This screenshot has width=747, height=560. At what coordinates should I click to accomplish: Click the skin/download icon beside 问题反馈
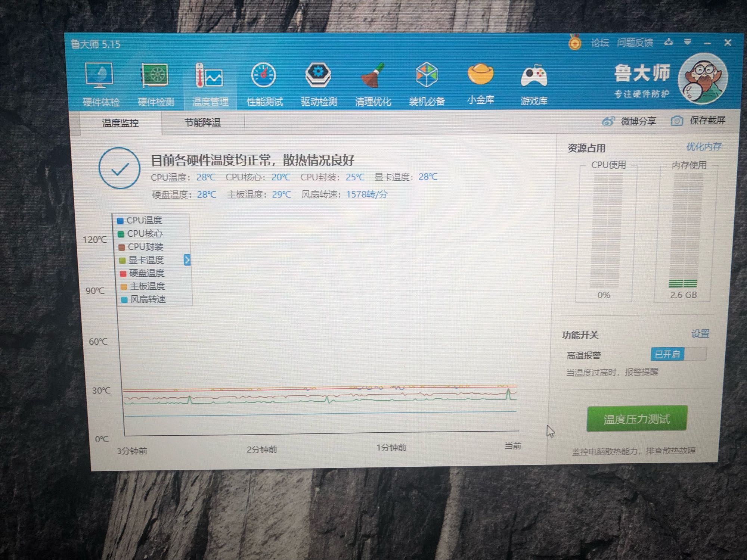click(x=669, y=42)
